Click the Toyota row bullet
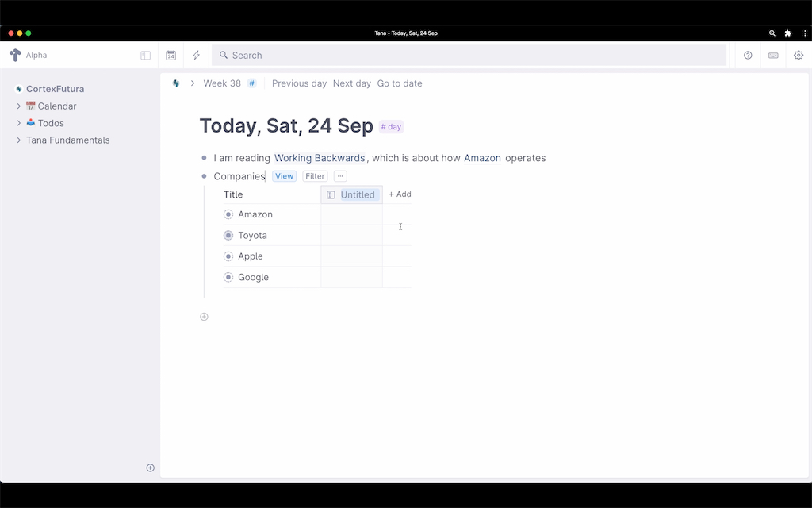Screen dimensions: 812x508 click(x=228, y=236)
